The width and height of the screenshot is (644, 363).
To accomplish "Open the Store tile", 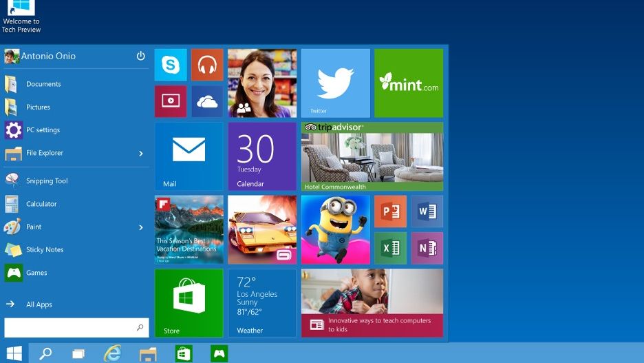I will [x=189, y=303].
